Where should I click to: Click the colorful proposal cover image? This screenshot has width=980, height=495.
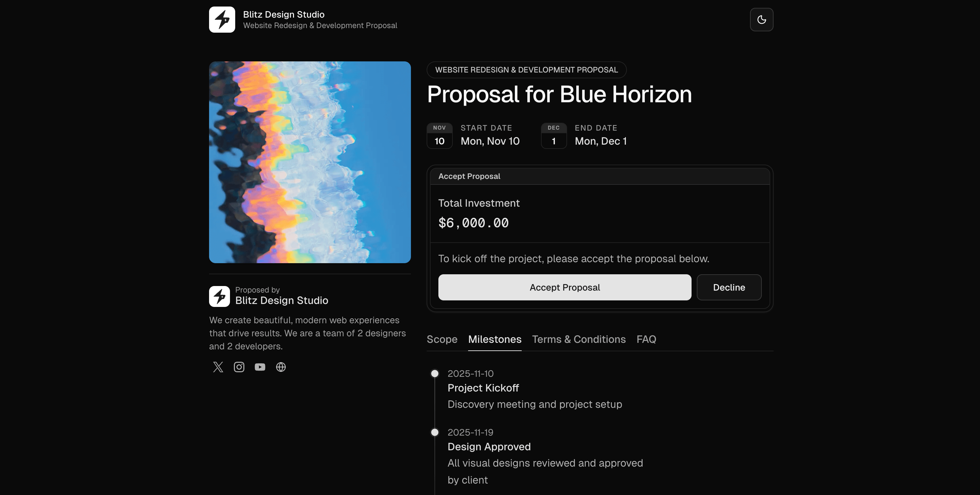[310, 162]
